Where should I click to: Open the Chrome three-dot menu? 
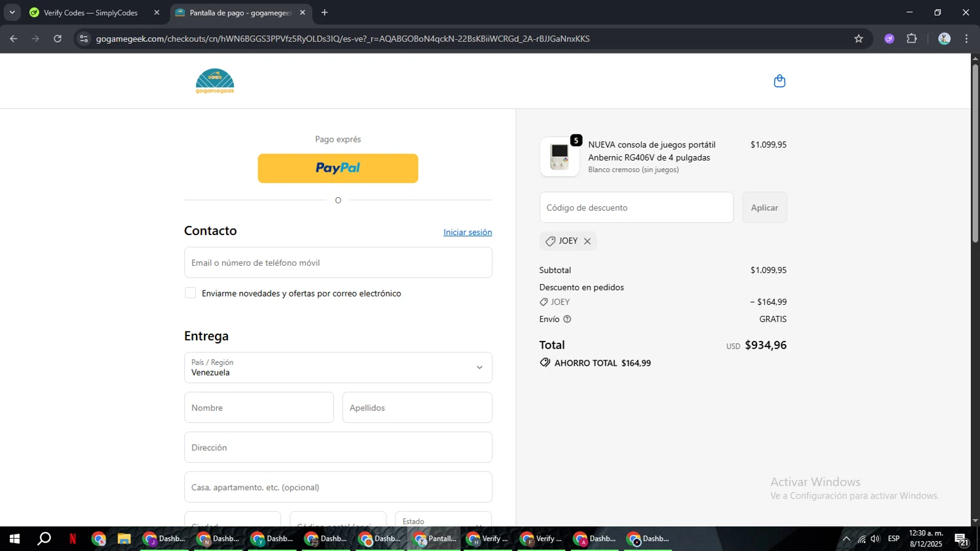[966, 39]
